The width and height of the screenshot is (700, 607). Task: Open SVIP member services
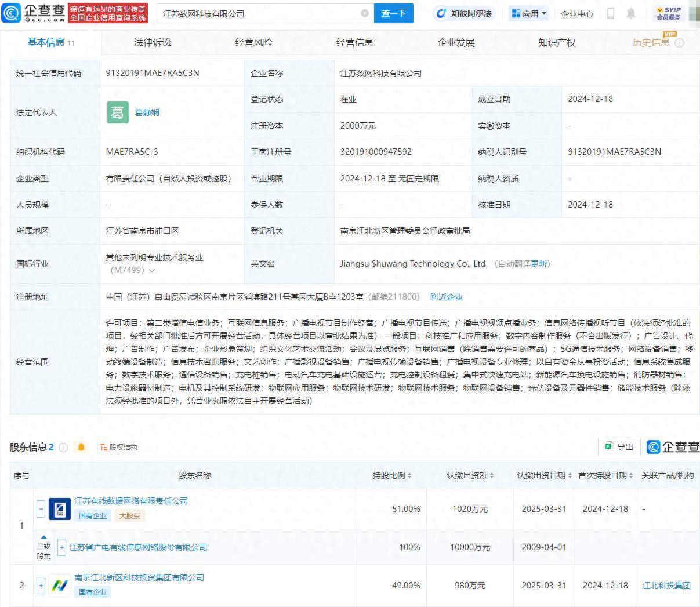[x=668, y=13]
